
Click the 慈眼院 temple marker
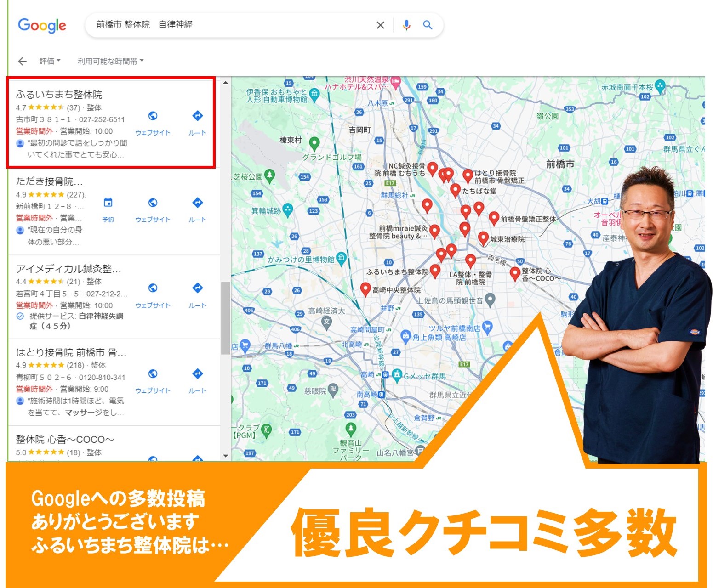pos(333,390)
